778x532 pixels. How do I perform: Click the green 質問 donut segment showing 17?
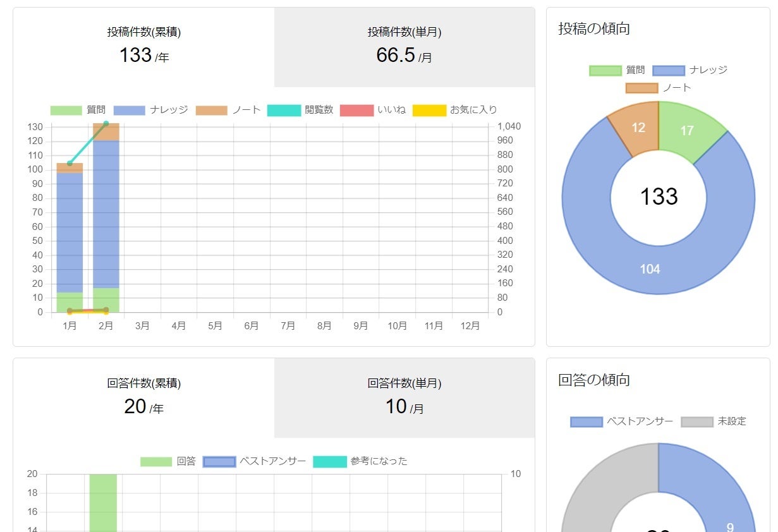pyautogui.click(x=688, y=130)
